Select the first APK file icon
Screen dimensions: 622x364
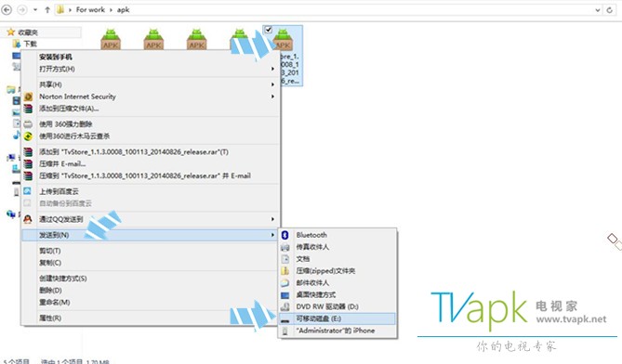click(111, 39)
